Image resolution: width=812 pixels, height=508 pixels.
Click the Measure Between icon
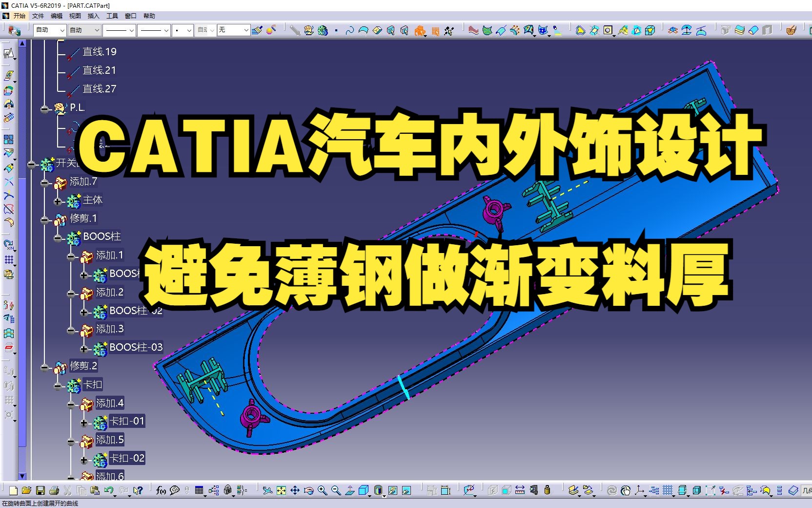(x=520, y=490)
